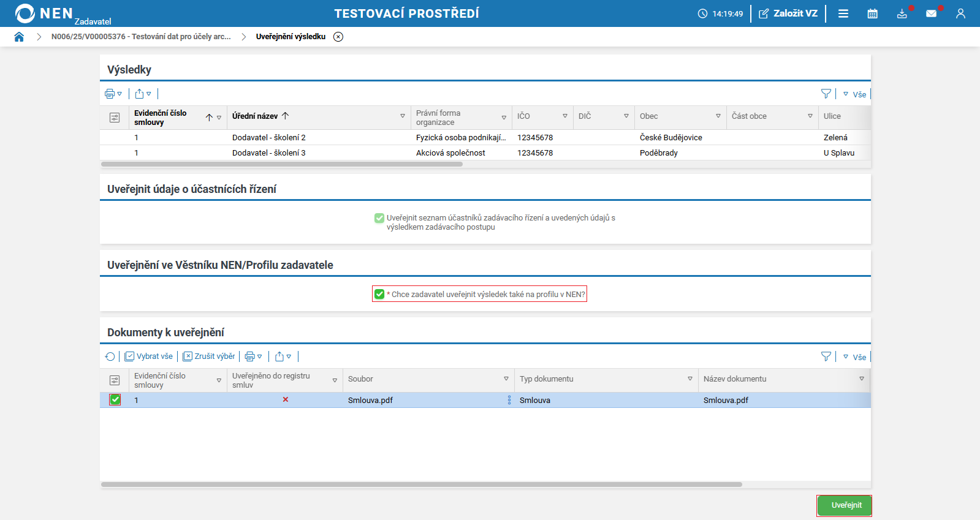Screen dimensions: 980x520
Task: Expand the print dropdown in Výsledky toolbar
Action: 113,94
